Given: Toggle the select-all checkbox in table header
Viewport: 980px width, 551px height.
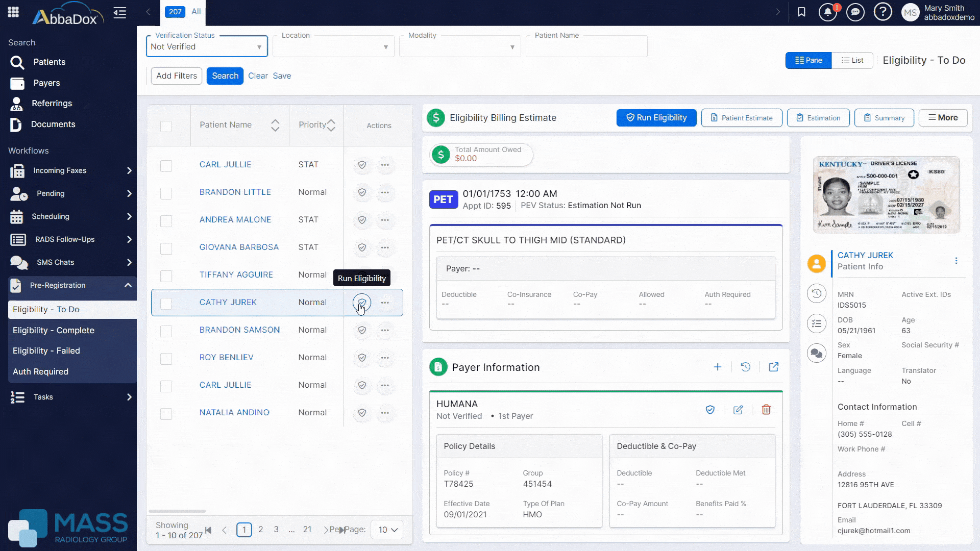Looking at the screenshot, I should [x=166, y=127].
